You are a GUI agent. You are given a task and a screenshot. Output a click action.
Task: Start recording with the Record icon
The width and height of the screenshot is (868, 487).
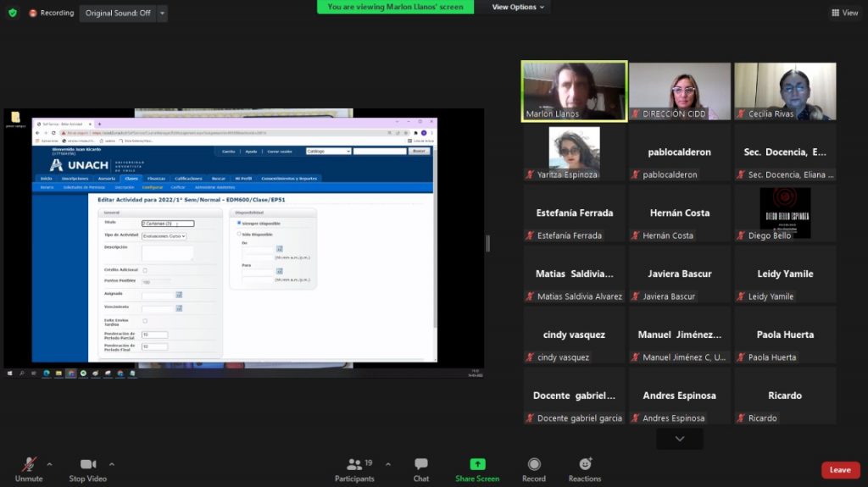point(534,464)
